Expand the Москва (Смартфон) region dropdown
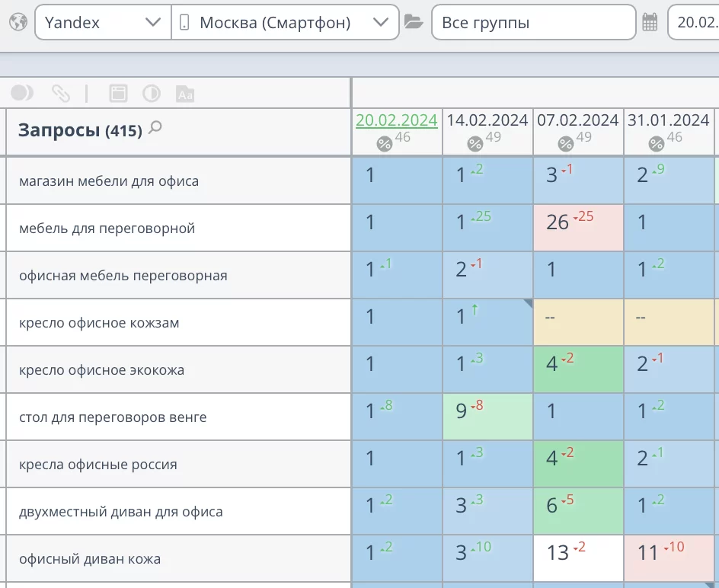 pyautogui.click(x=285, y=22)
